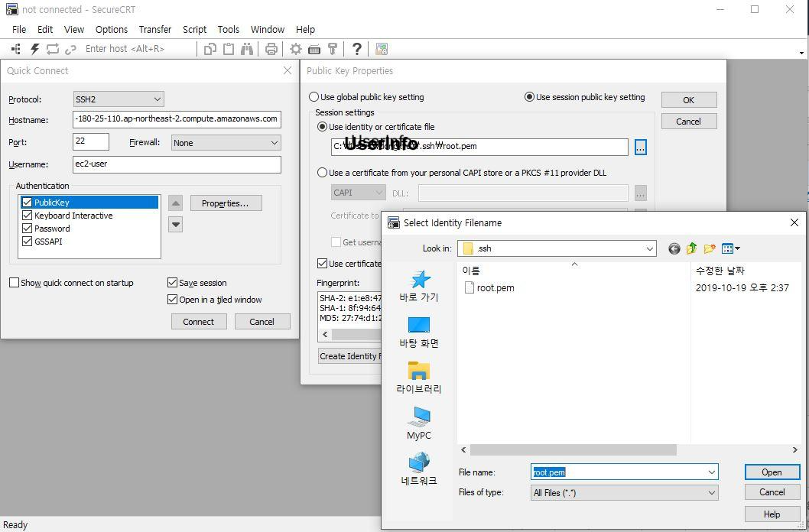Click the Paste clipboard icon
Image resolution: width=809 pixels, height=532 pixels.
[x=229, y=49]
